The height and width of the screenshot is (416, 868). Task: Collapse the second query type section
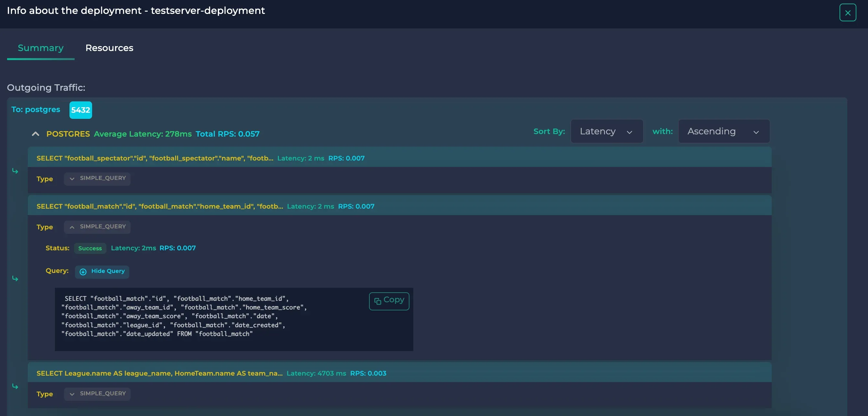pos(72,227)
